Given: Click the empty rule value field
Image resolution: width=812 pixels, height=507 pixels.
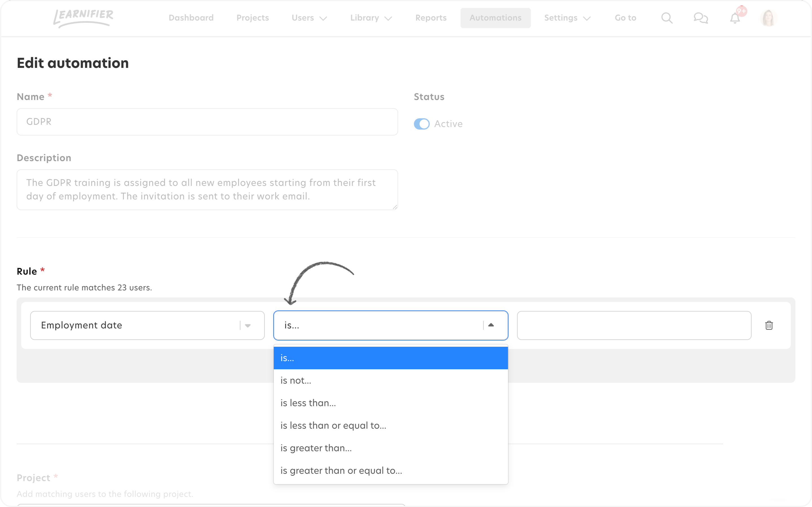Looking at the screenshot, I should 634,325.
